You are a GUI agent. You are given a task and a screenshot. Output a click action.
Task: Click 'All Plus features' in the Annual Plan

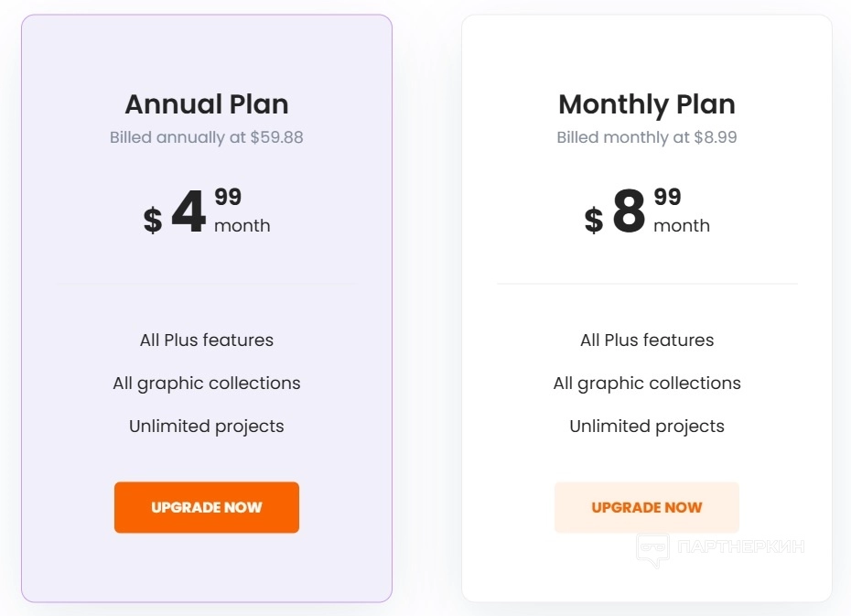tap(207, 340)
